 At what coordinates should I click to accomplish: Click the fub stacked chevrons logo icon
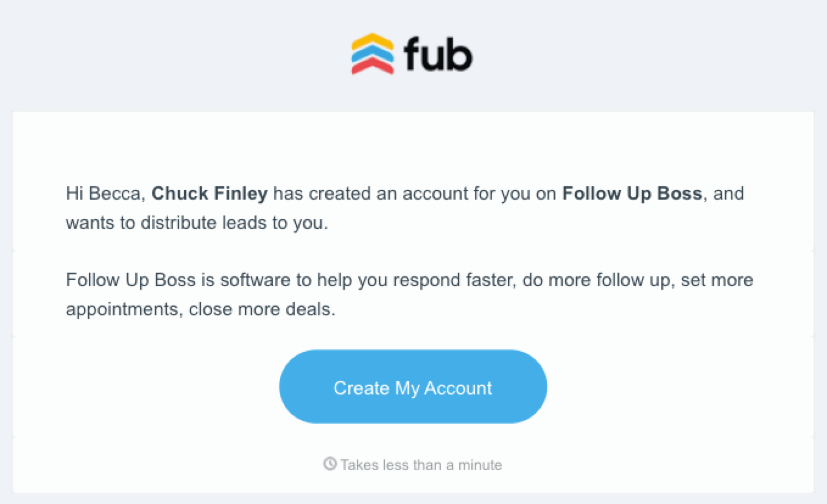372,54
